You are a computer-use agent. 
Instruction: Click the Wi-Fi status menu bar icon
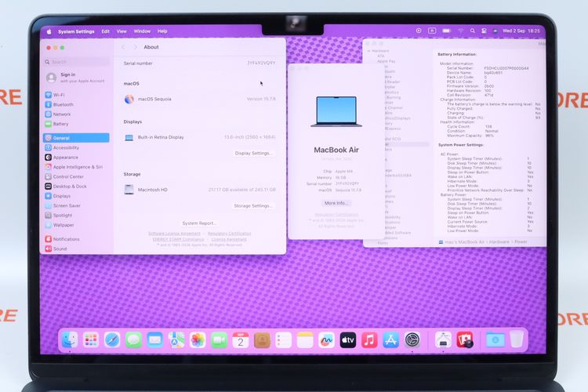point(461,31)
